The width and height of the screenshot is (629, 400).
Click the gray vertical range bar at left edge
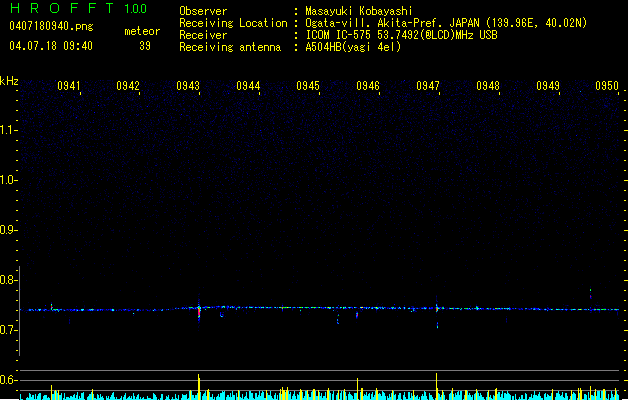20,311
